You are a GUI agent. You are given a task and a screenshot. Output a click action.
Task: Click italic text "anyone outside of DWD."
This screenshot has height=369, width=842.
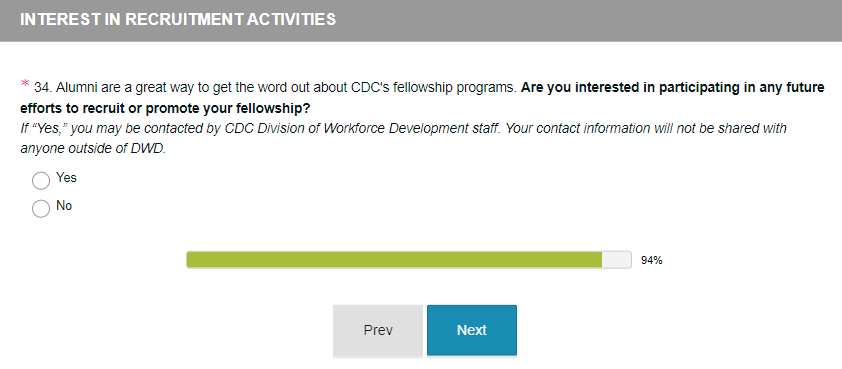coord(93,149)
